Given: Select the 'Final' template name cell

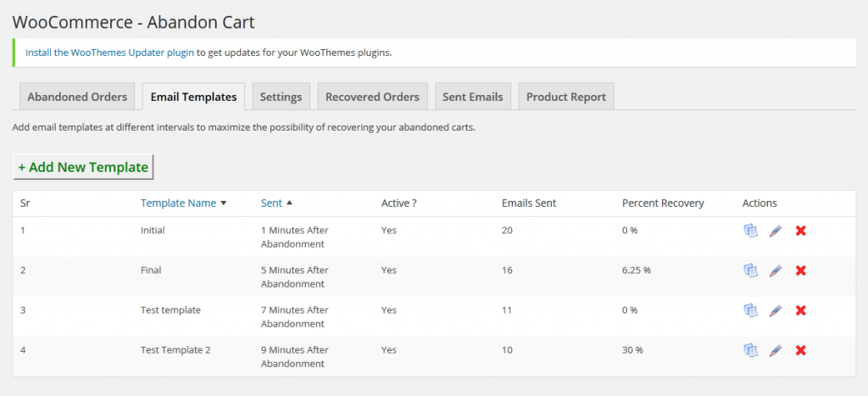Looking at the screenshot, I should pyautogui.click(x=151, y=271).
